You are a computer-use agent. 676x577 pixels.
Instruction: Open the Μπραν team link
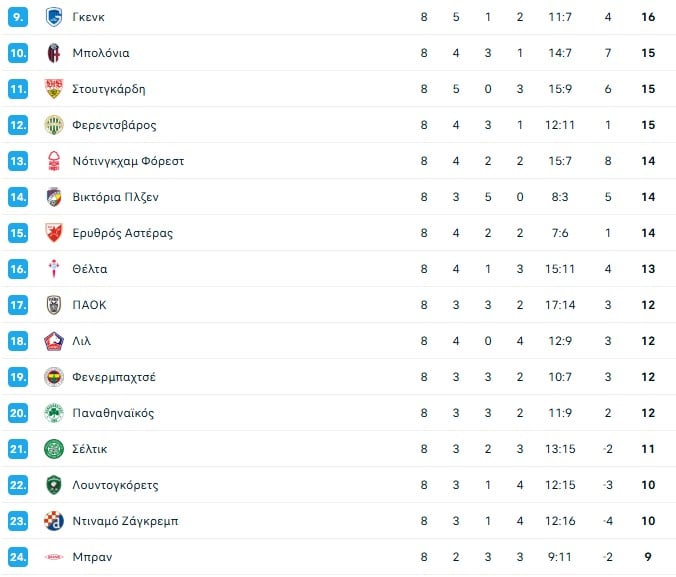(x=92, y=557)
